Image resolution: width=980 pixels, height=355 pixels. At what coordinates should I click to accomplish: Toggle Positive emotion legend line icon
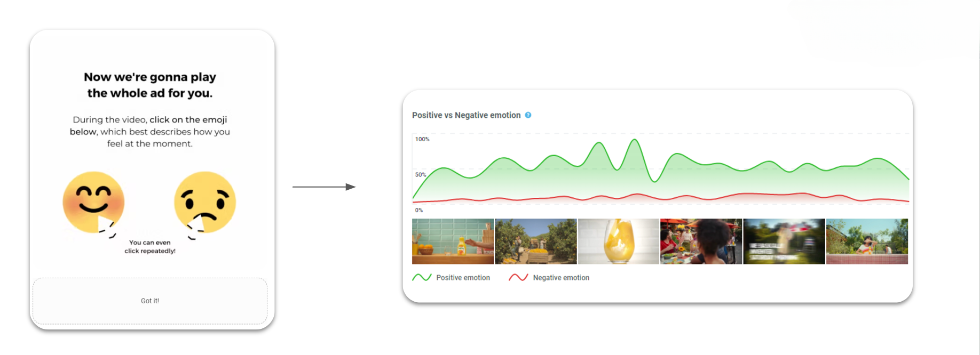[422, 278]
